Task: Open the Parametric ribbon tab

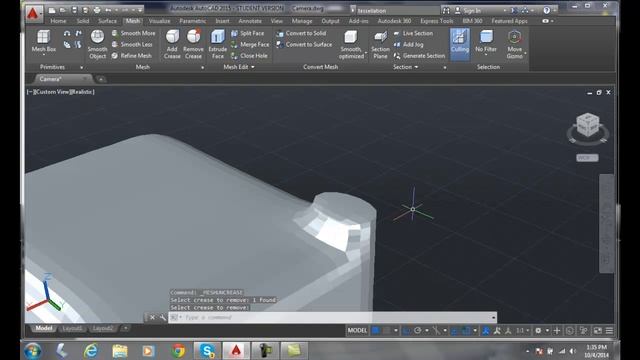Action: 193,21
